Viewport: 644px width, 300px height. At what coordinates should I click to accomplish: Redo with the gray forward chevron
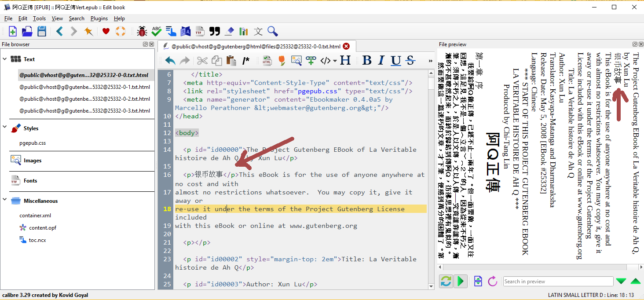tap(74, 31)
